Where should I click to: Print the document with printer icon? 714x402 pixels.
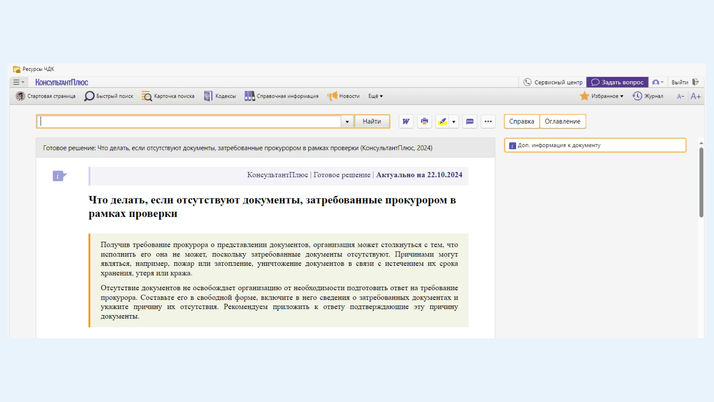tap(424, 122)
